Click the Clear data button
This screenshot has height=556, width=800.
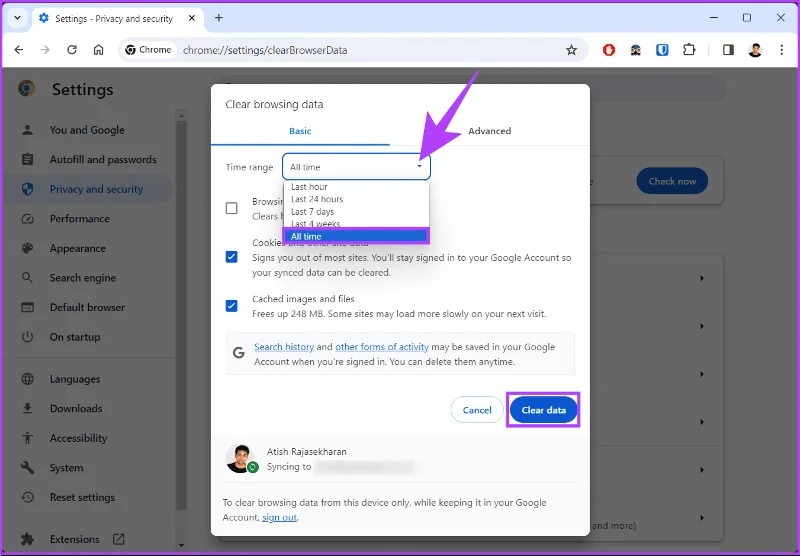coord(543,410)
